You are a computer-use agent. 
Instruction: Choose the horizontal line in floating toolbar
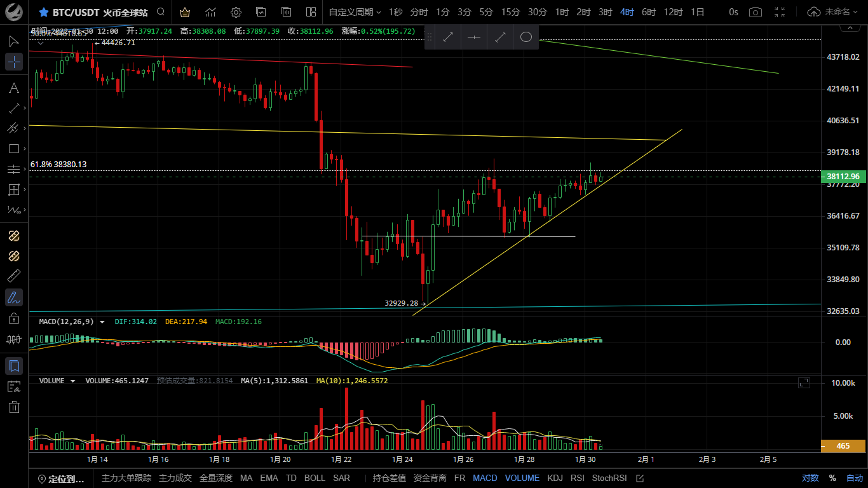click(x=474, y=37)
